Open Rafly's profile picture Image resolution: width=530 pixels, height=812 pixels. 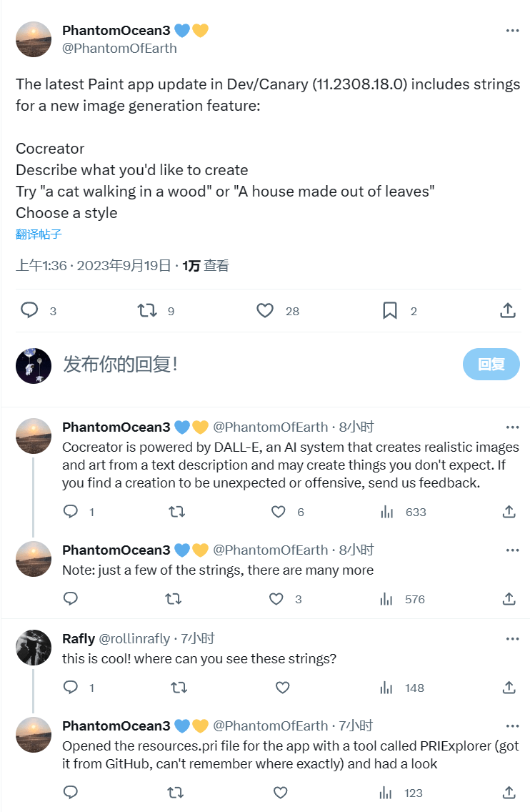click(x=34, y=648)
